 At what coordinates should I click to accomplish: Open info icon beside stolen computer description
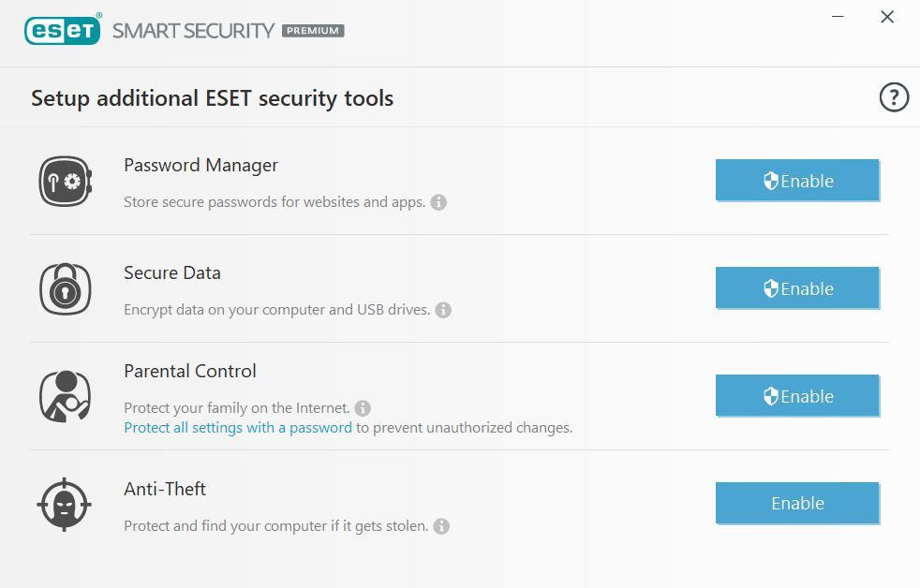click(x=441, y=526)
